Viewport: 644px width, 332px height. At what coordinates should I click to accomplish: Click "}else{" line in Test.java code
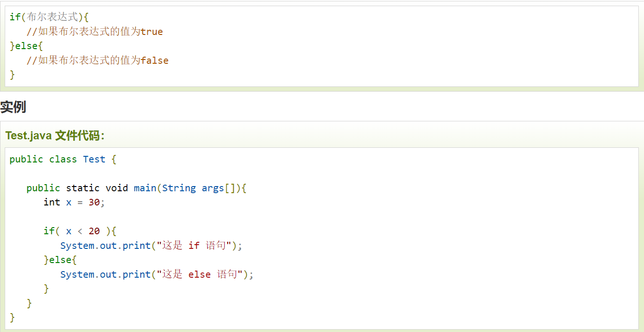point(60,260)
